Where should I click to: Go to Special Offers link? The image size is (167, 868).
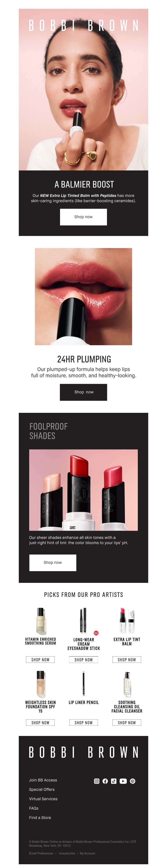point(42,790)
